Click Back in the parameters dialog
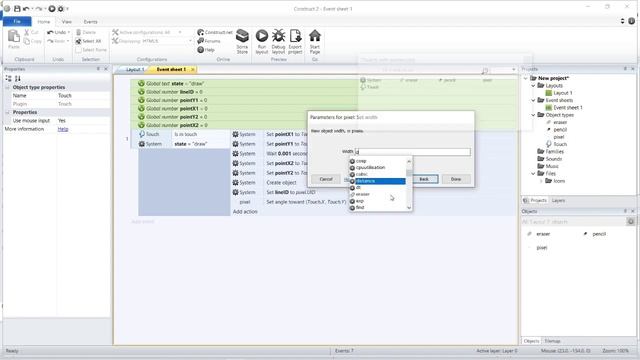Viewport: 640px width, 360px height. pyautogui.click(x=424, y=179)
